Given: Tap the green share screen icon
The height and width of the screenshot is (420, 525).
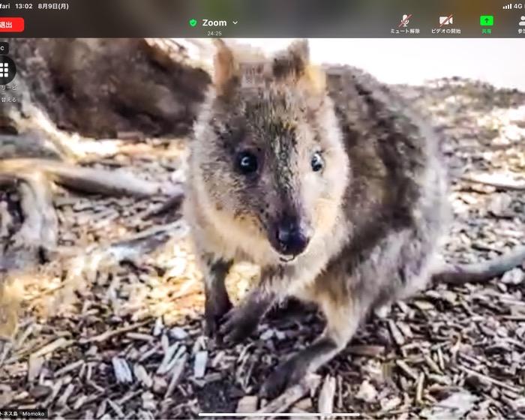Looking at the screenshot, I should [x=487, y=20].
